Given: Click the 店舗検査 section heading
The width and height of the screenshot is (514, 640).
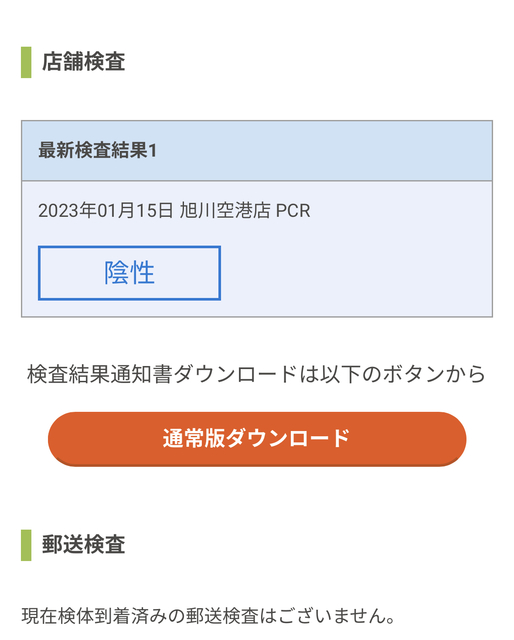Looking at the screenshot, I should 84,62.
